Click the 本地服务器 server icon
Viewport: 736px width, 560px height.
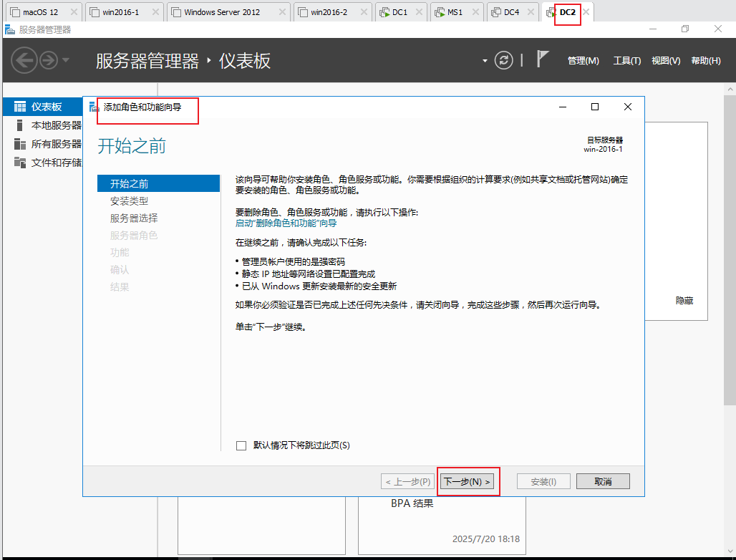19,125
